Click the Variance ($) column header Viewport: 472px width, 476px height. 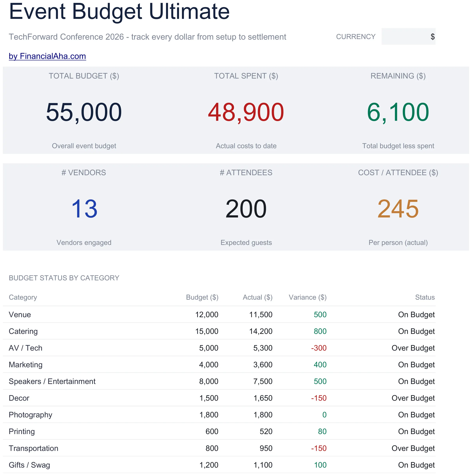click(x=308, y=297)
